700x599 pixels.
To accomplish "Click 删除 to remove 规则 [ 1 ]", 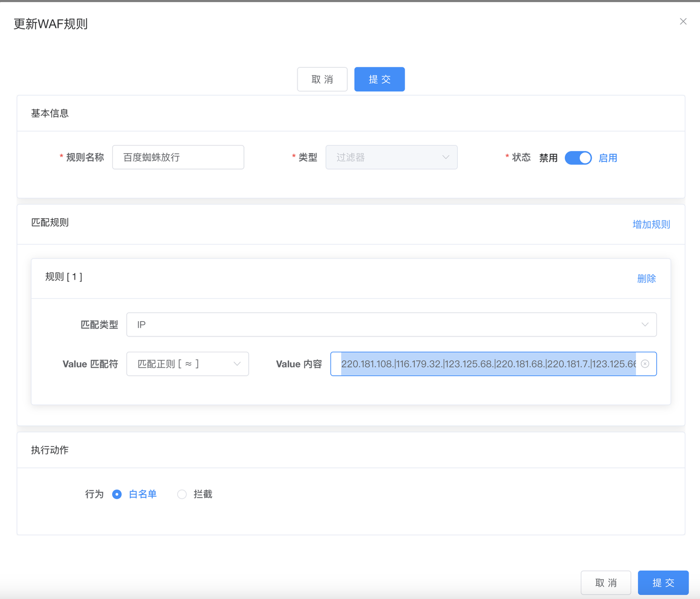I will pyautogui.click(x=646, y=278).
